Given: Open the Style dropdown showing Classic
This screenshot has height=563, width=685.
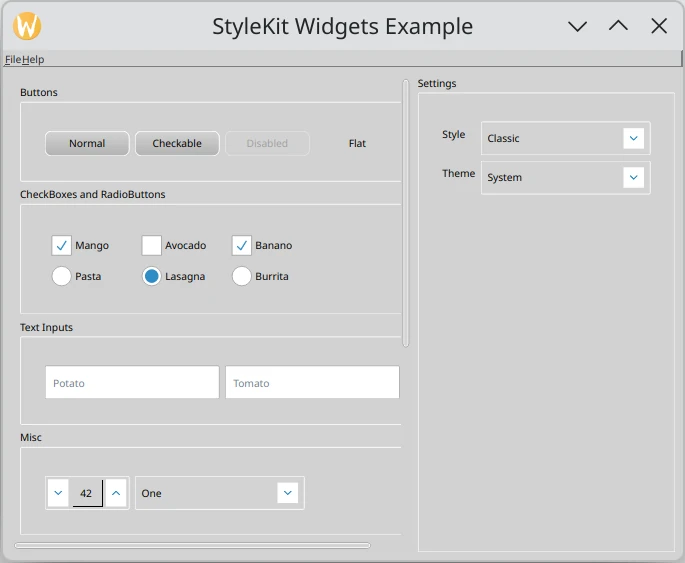Looking at the screenshot, I should pos(565,138).
